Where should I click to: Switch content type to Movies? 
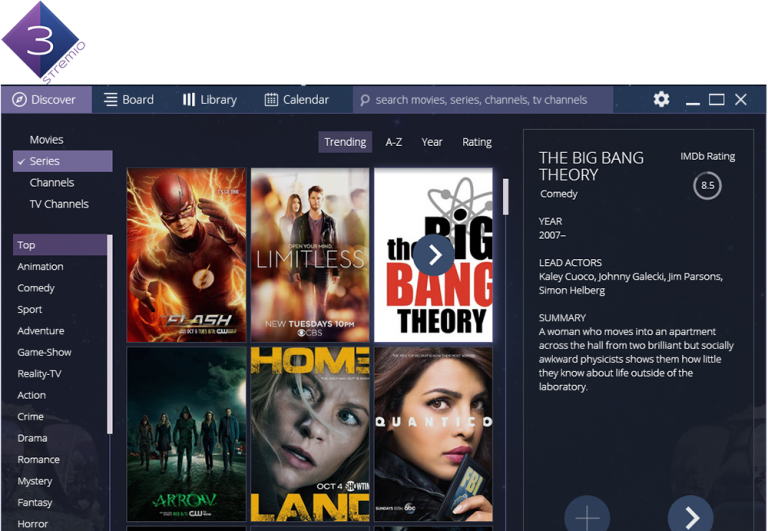point(47,140)
